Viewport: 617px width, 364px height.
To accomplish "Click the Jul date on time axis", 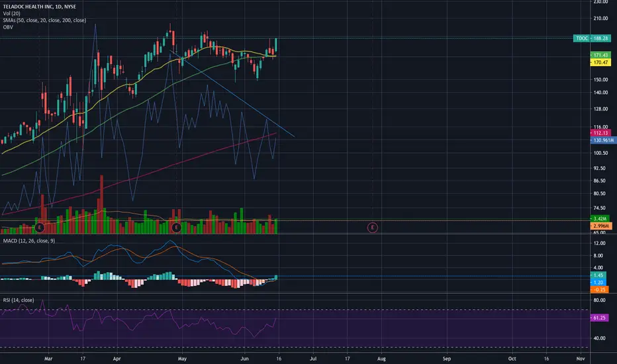I will point(313,359).
